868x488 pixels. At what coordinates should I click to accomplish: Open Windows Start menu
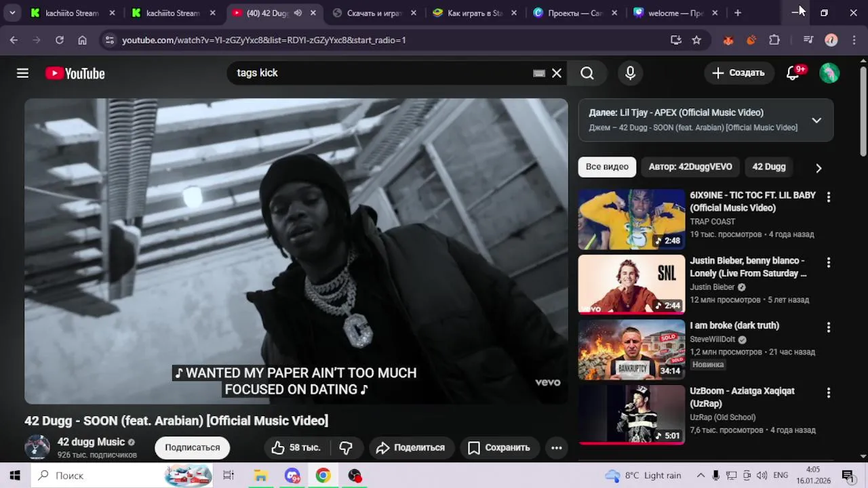(15, 475)
